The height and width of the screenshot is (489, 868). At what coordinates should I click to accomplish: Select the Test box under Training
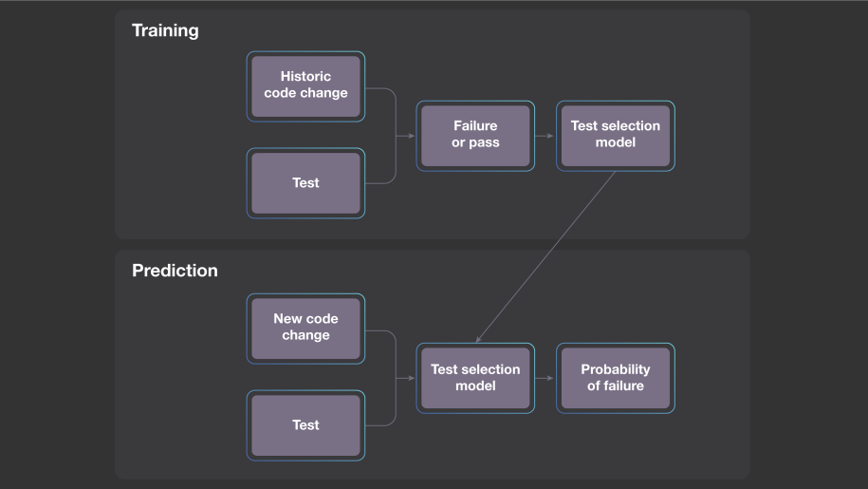point(305,183)
